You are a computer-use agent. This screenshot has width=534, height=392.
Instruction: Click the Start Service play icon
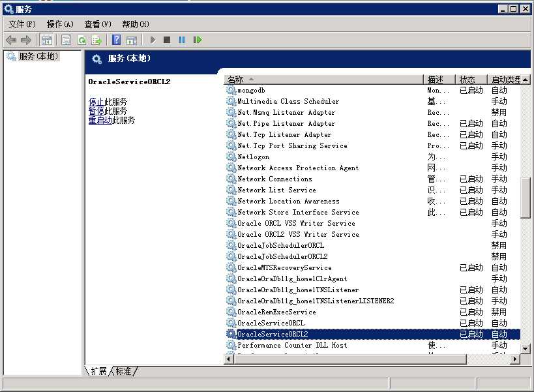153,40
